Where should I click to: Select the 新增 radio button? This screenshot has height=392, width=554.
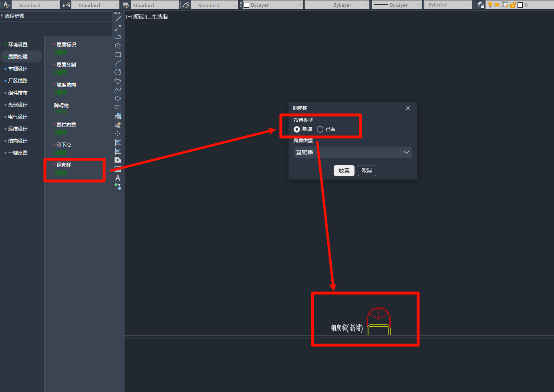tap(297, 129)
